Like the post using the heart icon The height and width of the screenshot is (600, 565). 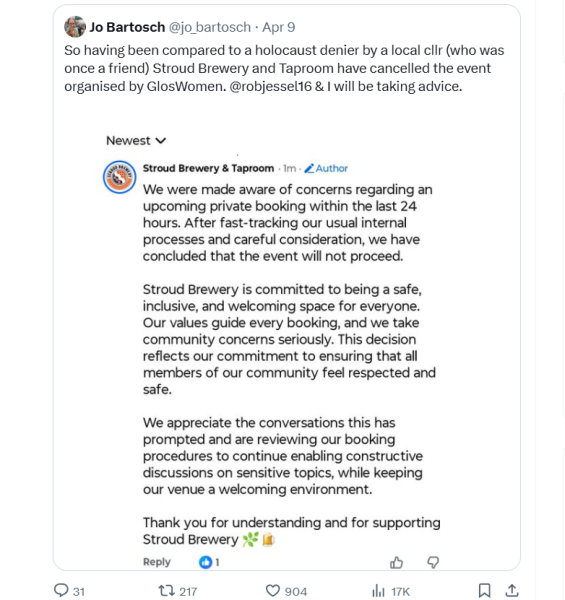coord(273,591)
